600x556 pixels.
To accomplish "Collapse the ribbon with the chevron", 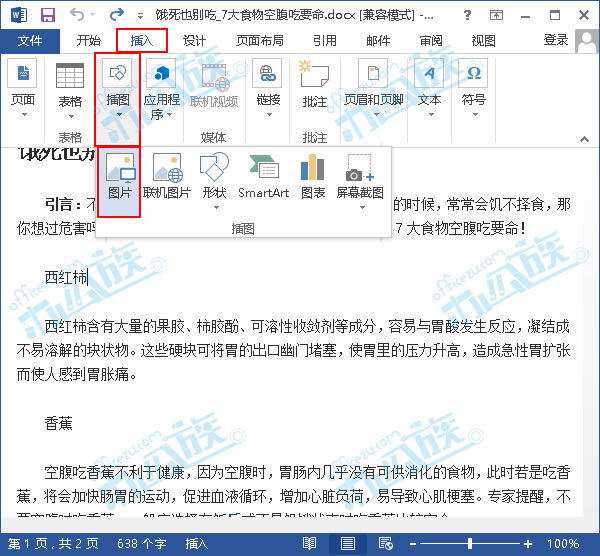I will (x=584, y=139).
